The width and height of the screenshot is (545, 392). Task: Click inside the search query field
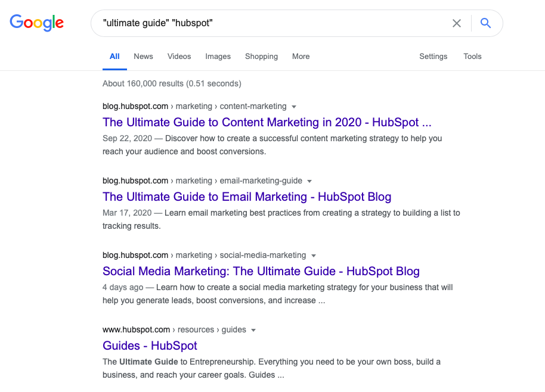(268, 23)
